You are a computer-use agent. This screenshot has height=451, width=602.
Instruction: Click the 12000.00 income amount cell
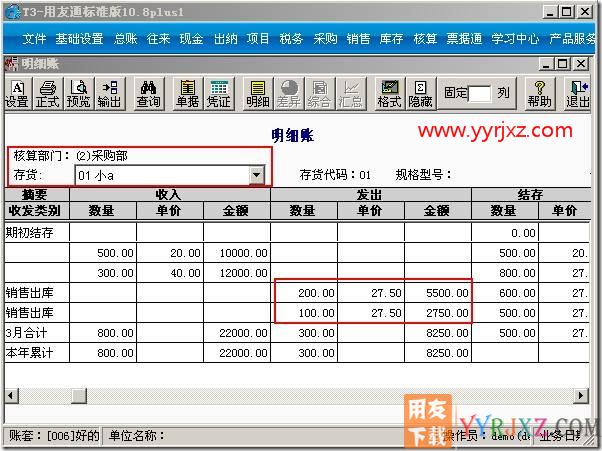pyautogui.click(x=237, y=273)
